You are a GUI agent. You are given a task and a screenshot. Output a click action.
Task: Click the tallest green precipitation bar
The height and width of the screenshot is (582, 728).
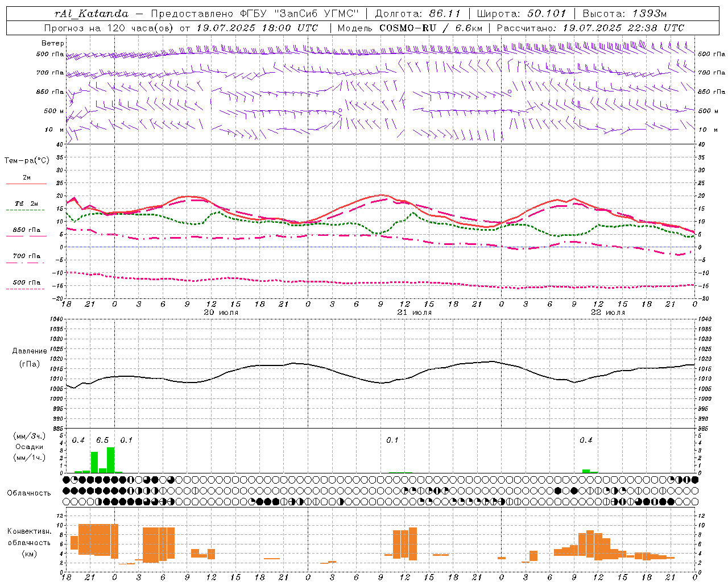(x=110, y=460)
